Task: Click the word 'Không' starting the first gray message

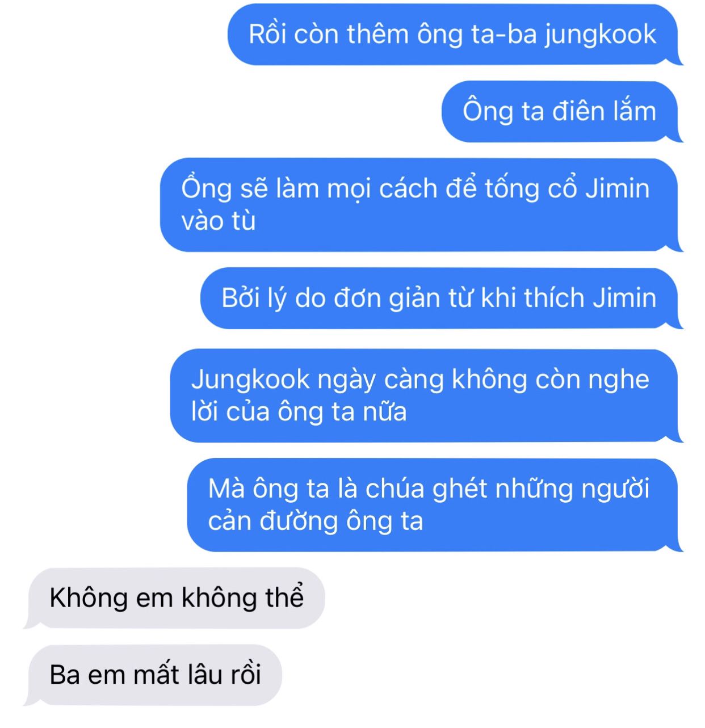Action: coord(89,598)
